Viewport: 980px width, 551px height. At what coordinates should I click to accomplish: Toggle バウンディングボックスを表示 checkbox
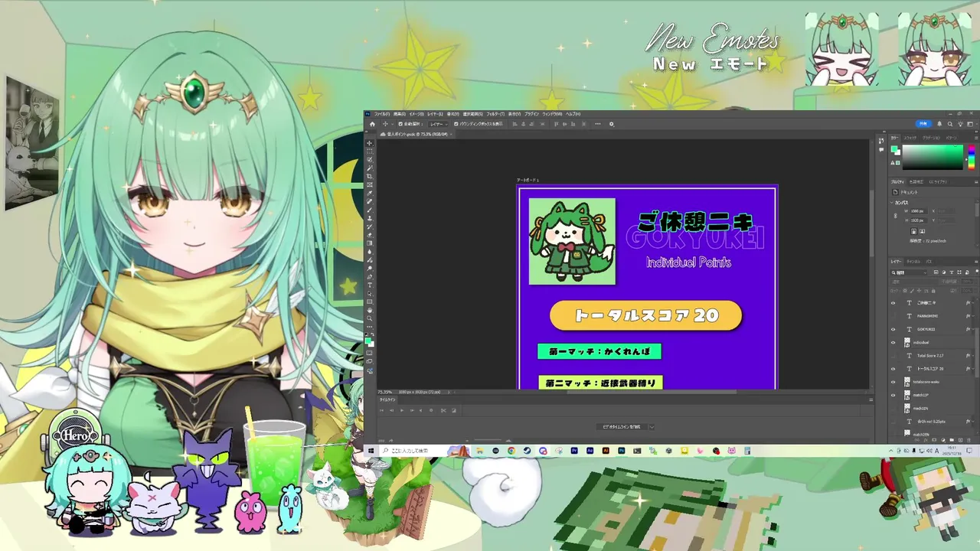(x=456, y=124)
